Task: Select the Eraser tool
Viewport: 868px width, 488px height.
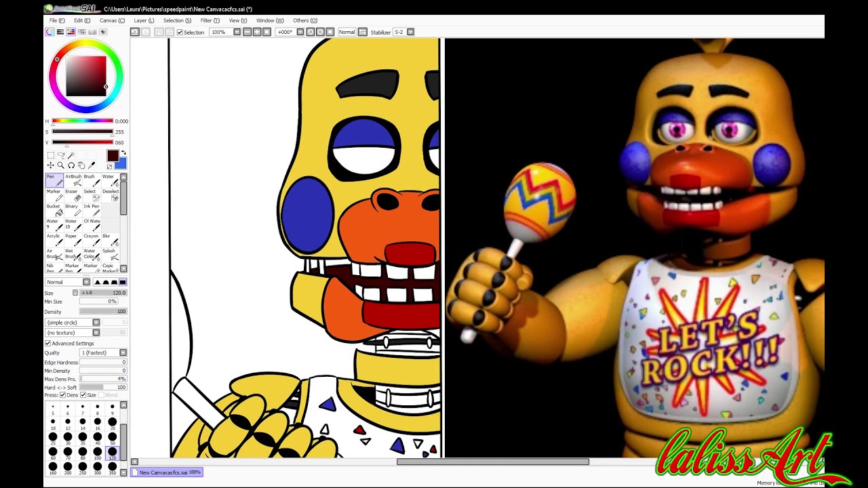Action: 73,195
